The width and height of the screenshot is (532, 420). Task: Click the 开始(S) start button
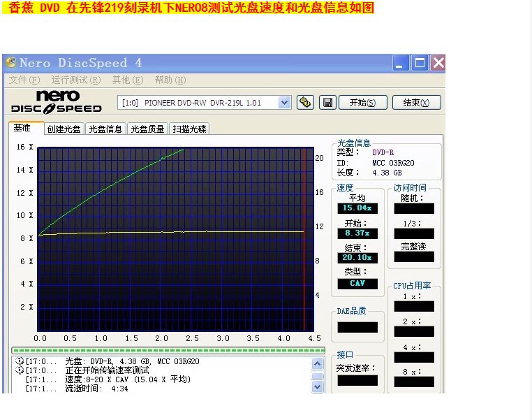[x=363, y=103]
